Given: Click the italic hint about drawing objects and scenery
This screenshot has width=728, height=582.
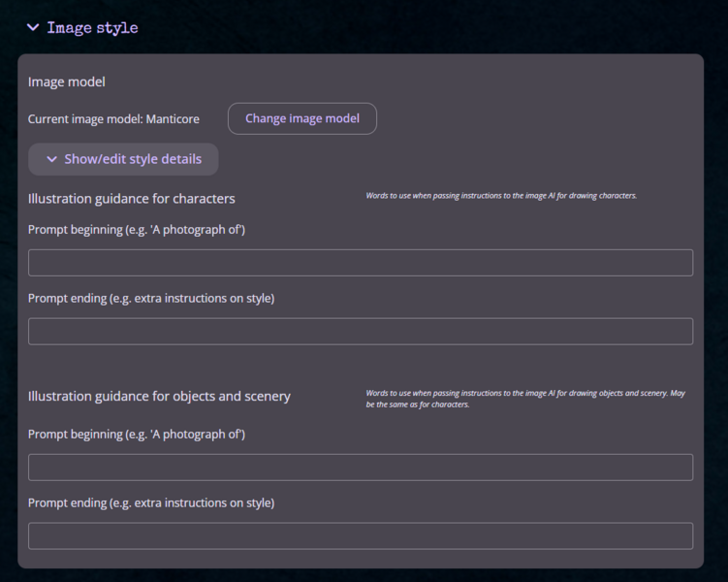Looking at the screenshot, I should coord(525,399).
